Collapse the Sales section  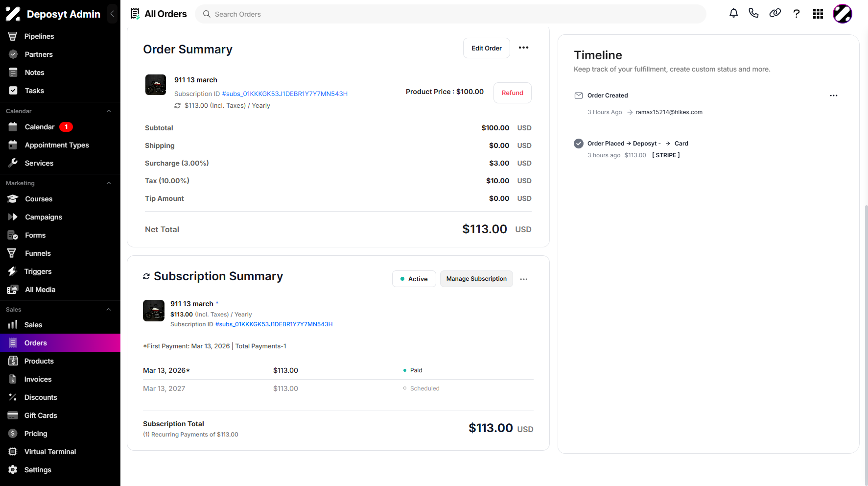109,310
